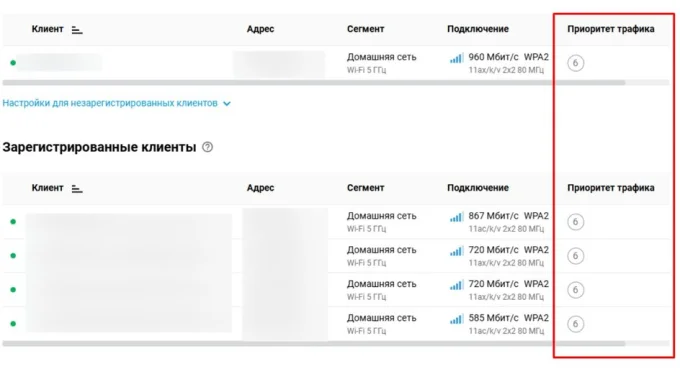Click the green status dot of the 585 Мбит/с client
The width and height of the screenshot is (680, 382).
click(x=13, y=324)
